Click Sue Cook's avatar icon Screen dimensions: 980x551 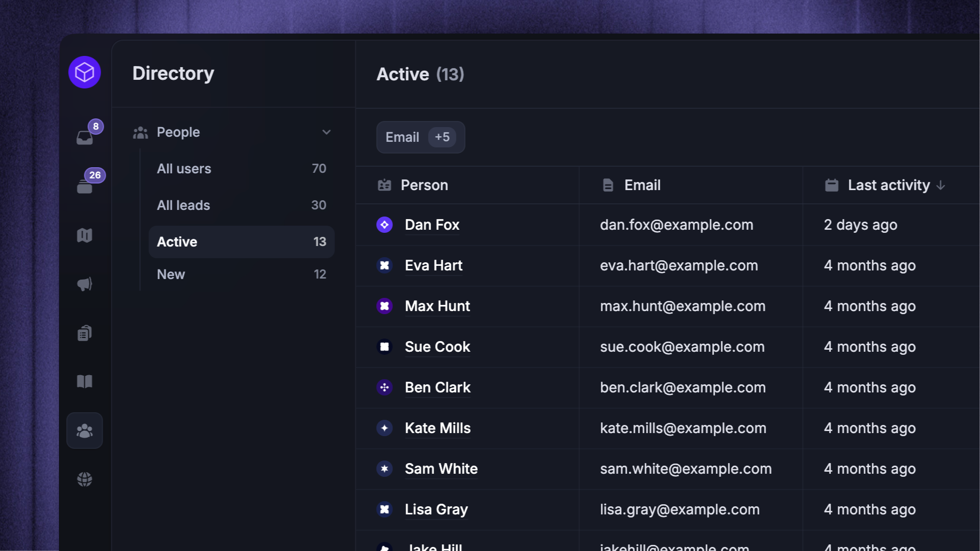pos(384,347)
